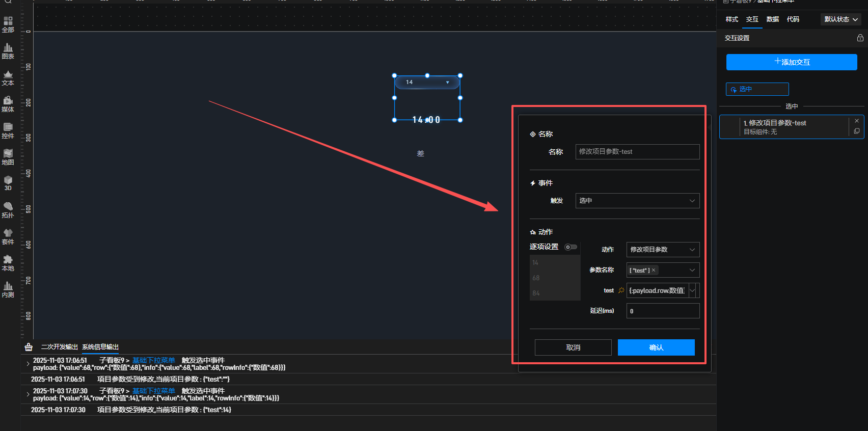Switch to the 二次开发输出 tab
This screenshot has width=868, height=431.
59,347
